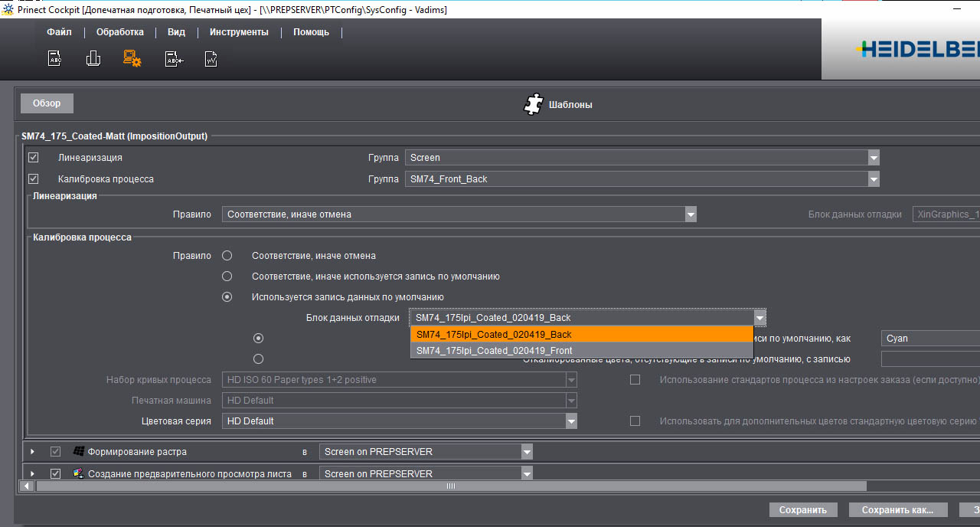Open the Инструменты menu
Screen dimensions: 980x527
coord(239,32)
